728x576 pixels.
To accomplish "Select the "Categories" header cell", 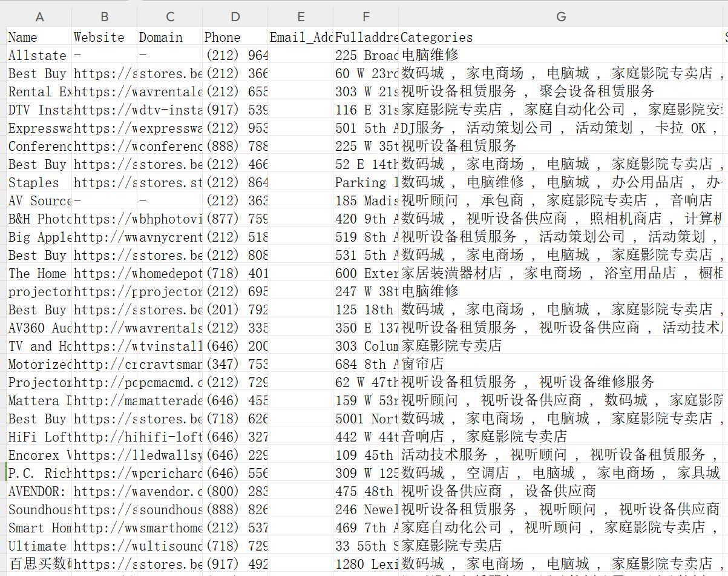I will pos(561,37).
